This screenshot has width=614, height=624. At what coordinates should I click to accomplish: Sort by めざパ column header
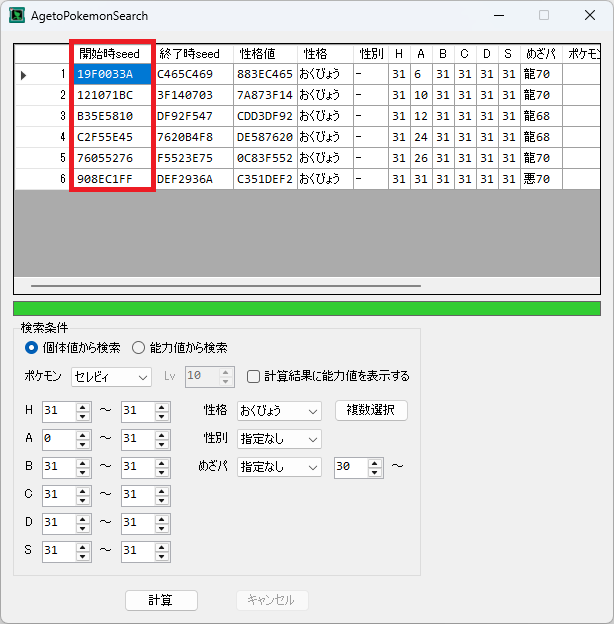[541, 54]
